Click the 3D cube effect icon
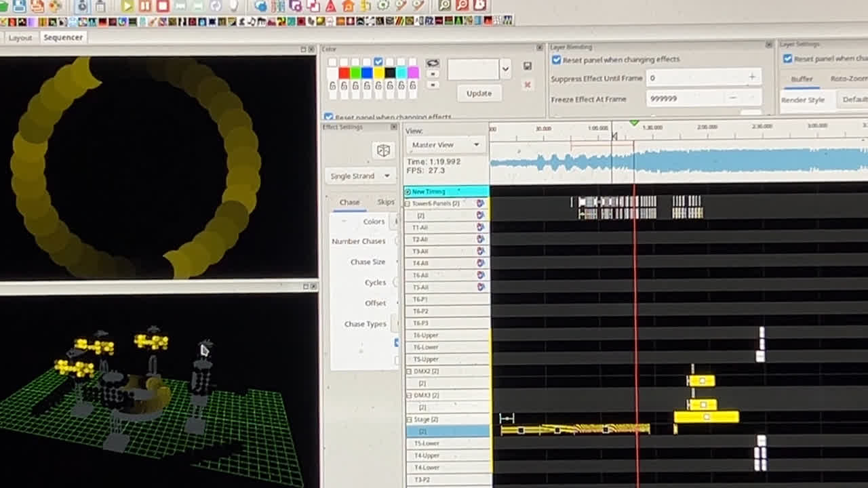This screenshot has width=868, height=488. click(x=383, y=150)
